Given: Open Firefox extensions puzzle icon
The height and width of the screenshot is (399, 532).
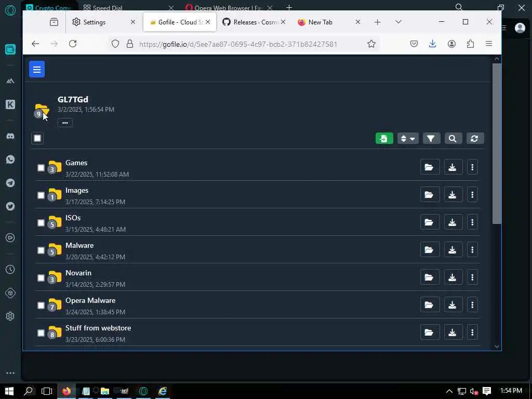Looking at the screenshot, I should pyautogui.click(x=470, y=44).
